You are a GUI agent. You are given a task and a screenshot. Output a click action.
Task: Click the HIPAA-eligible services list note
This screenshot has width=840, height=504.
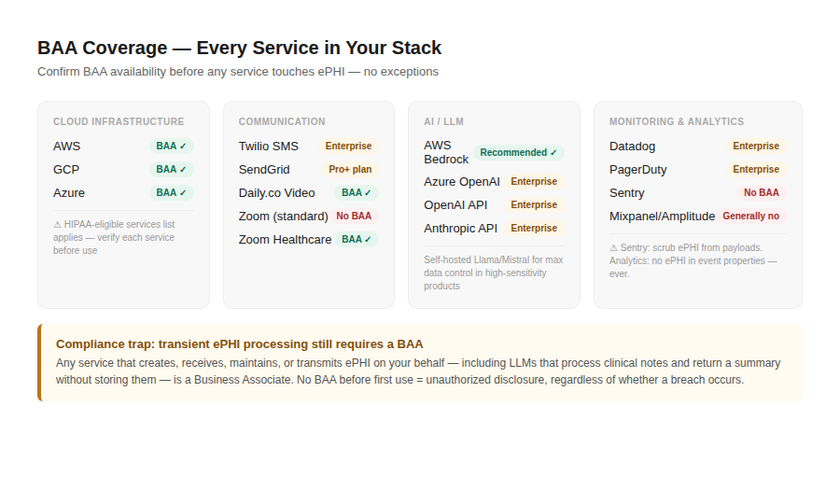click(x=114, y=237)
